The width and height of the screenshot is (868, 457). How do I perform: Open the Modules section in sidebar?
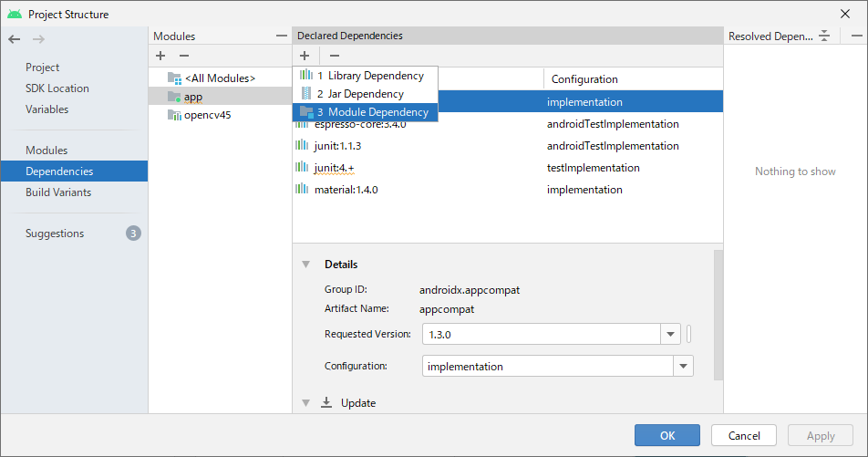(x=46, y=151)
